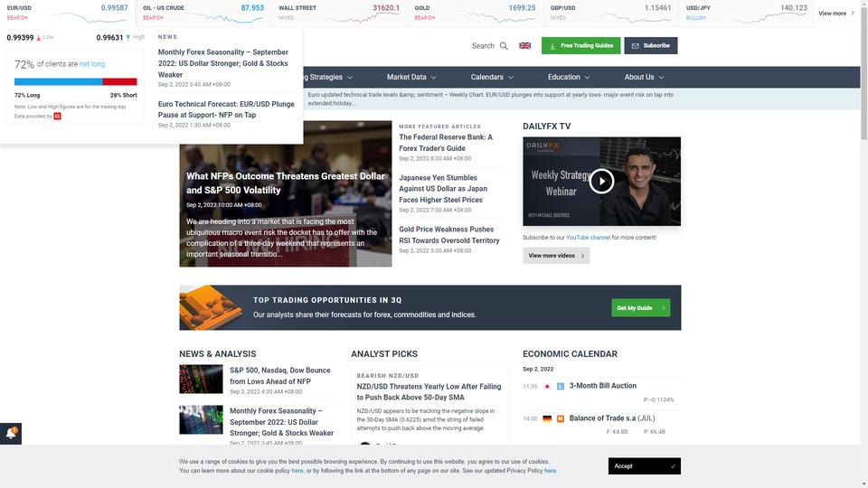Click 3-Month Bill Auction event
The image size is (868, 488).
tap(603, 386)
